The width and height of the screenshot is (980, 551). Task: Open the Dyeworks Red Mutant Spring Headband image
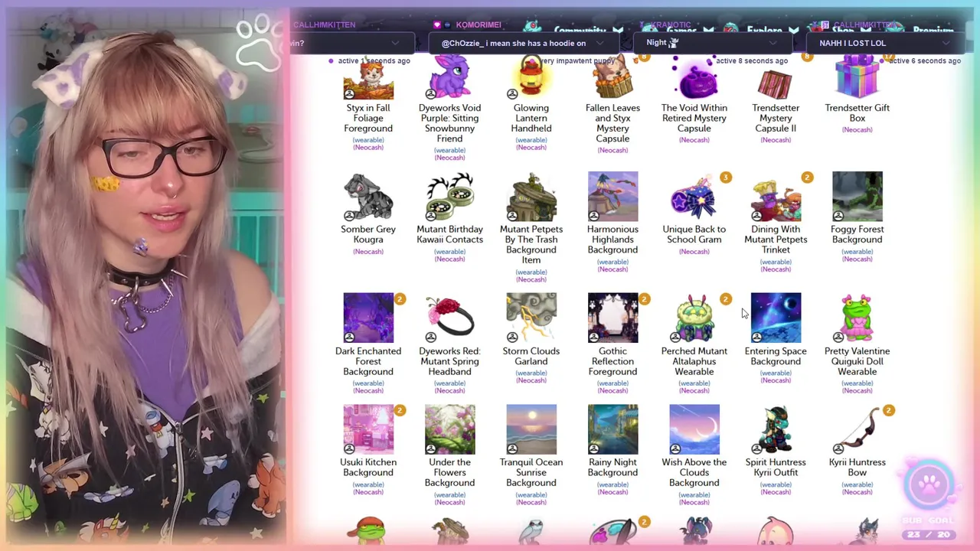[449, 318]
